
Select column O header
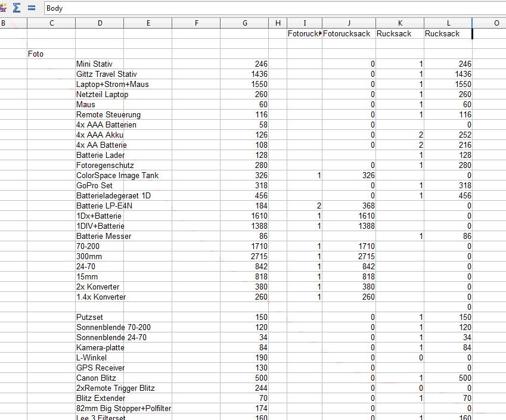495,23
